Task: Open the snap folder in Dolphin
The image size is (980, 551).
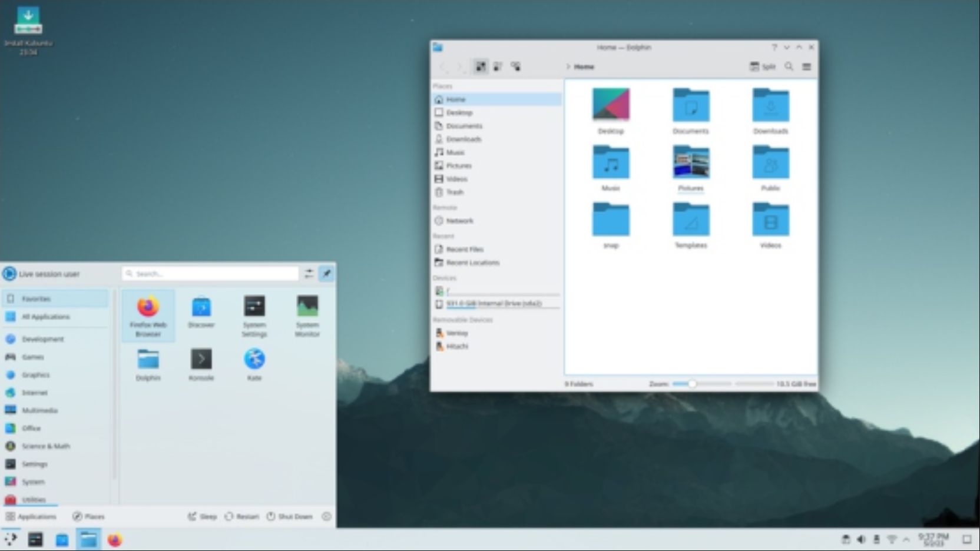Action: click(x=611, y=225)
